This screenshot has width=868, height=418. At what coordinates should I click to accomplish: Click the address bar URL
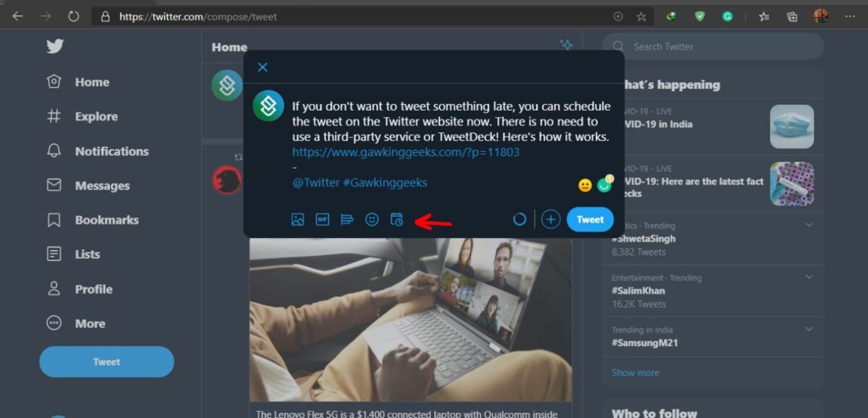198,16
